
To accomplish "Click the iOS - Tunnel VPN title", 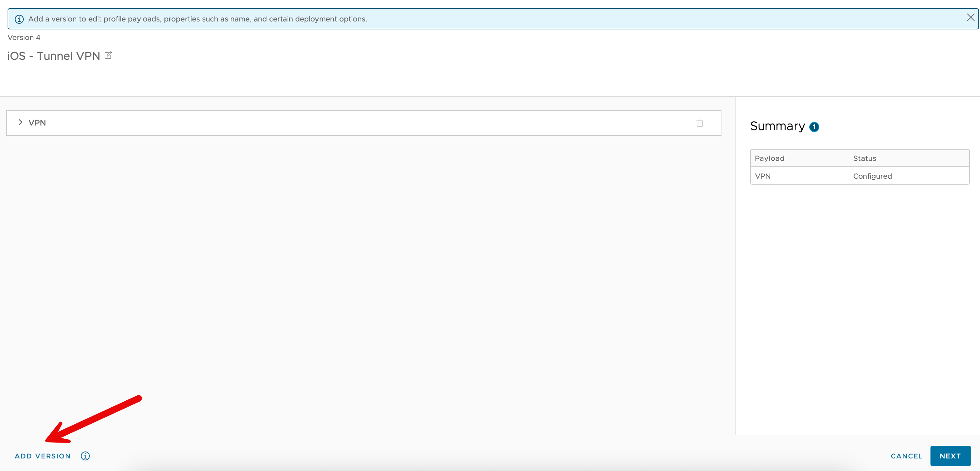I will pos(53,56).
